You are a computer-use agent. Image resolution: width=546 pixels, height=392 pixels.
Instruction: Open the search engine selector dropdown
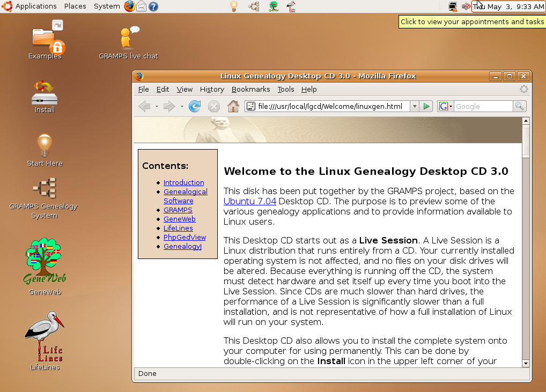click(x=446, y=106)
